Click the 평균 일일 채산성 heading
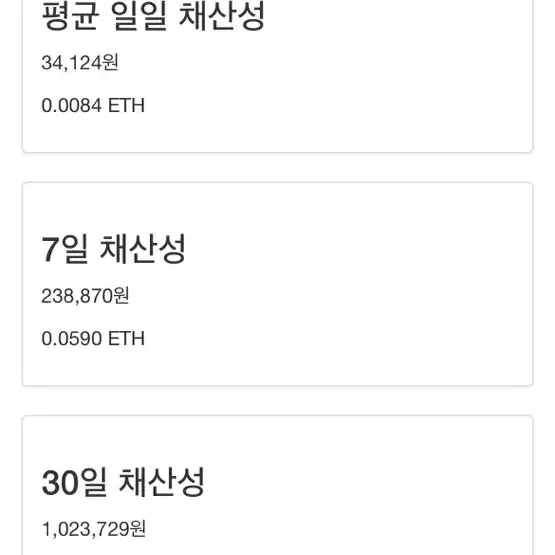 pyautogui.click(x=153, y=16)
